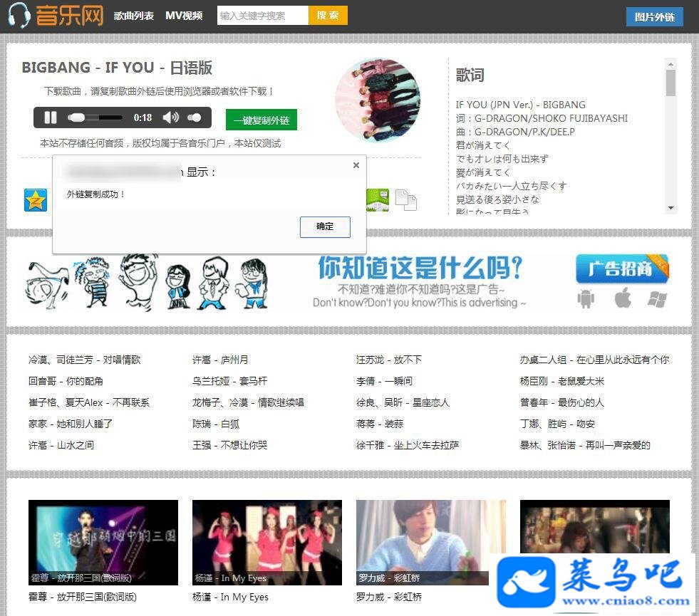Click the 一键复制外链 green button
Screen dimensions: 699x616
(x=262, y=120)
